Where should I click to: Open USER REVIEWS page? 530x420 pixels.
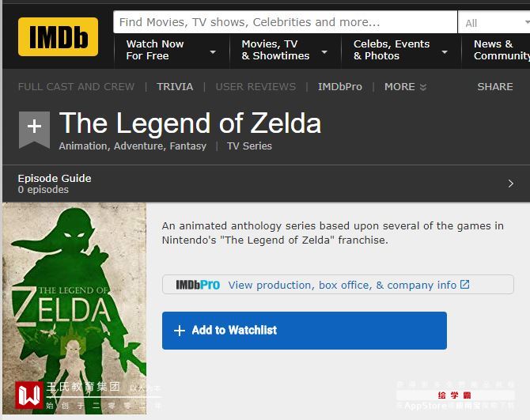[x=256, y=86]
